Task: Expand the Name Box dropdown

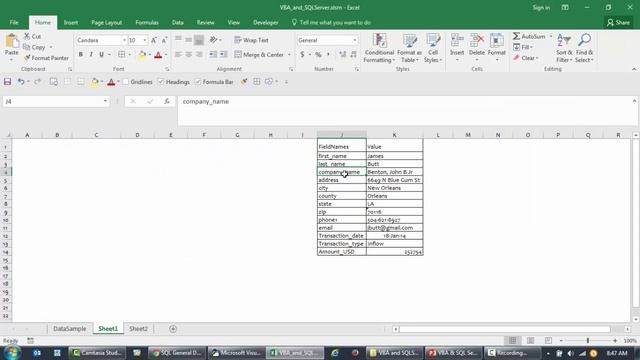Action: [x=105, y=101]
